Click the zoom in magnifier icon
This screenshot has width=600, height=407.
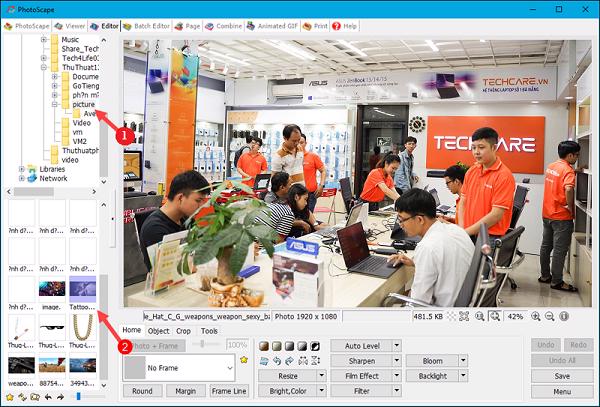click(536, 316)
